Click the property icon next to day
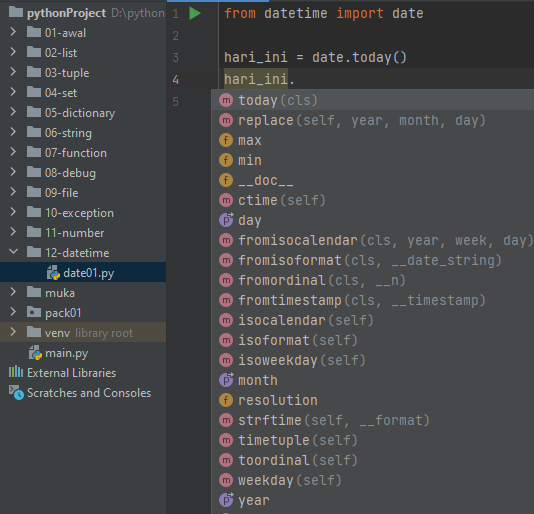The width and height of the screenshot is (534, 514). pos(226,220)
